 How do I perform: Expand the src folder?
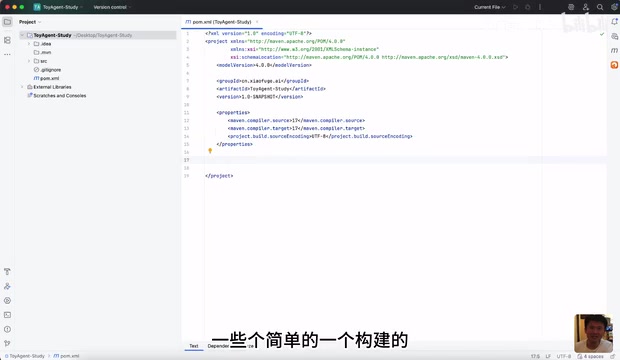click(x=29, y=61)
